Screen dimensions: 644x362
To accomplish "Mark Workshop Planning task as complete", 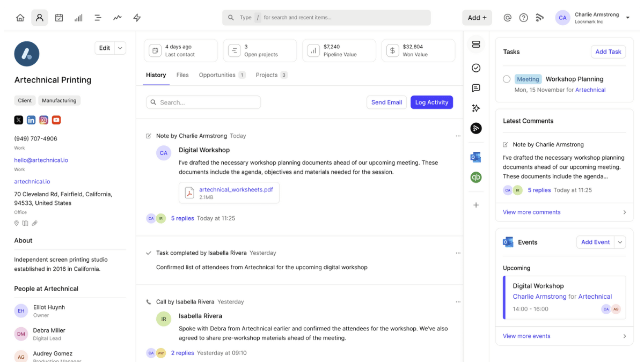I will pos(507,79).
